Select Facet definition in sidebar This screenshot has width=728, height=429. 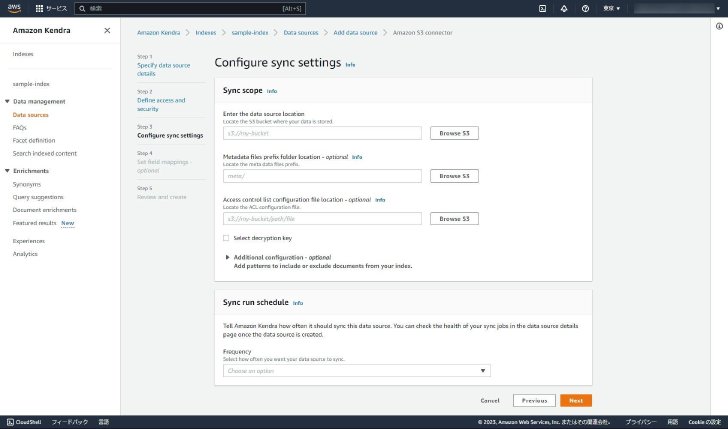pos(34,140)
